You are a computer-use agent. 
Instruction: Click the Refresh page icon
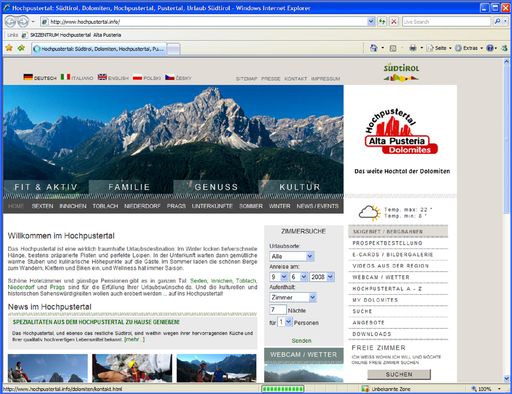click(382, 22)
